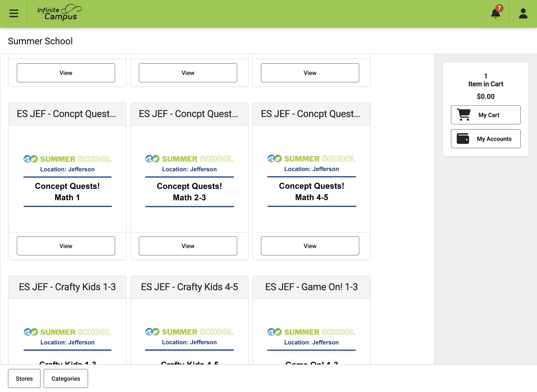Click the Infinite Campus logo
This screenshot has width=537, height=392.
(59, 13)
